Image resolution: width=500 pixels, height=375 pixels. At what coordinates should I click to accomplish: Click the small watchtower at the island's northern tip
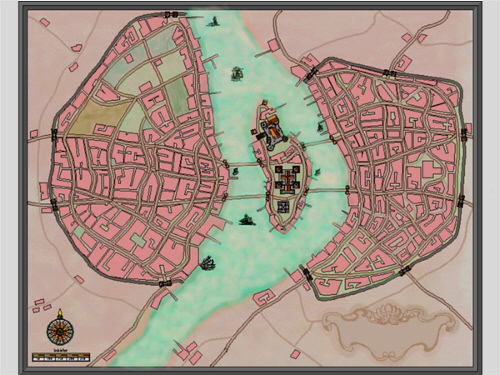[265, 102]
